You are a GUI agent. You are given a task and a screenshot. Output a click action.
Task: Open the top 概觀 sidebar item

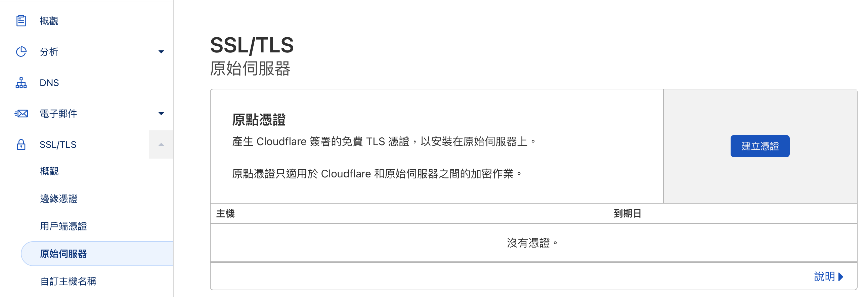click(x=49, y=21)
